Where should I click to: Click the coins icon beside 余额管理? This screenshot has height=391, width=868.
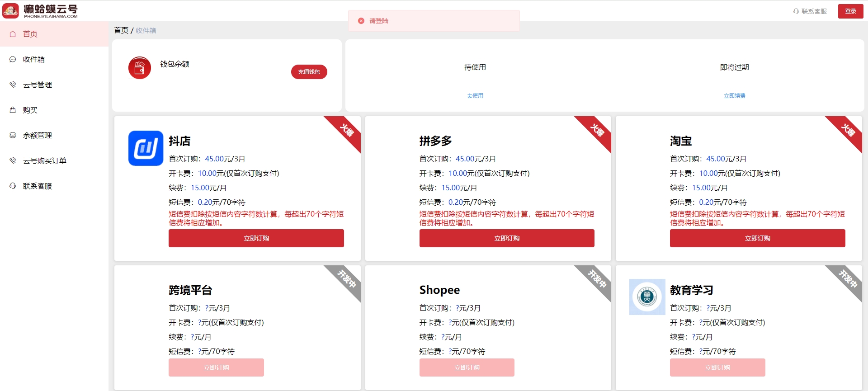pos(13,135)
